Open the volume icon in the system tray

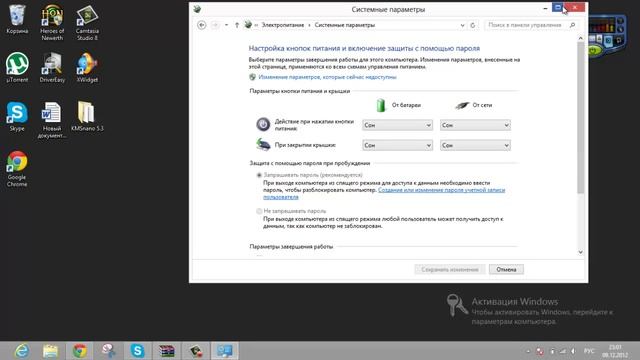(573, 351)
